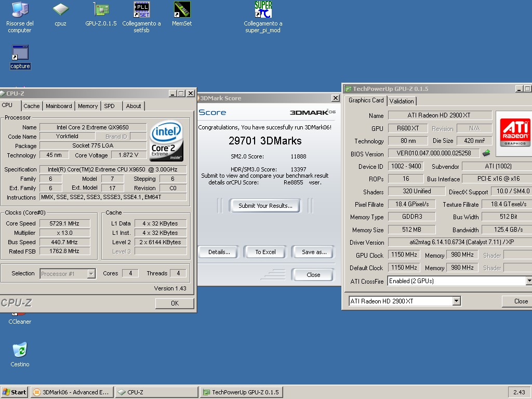Open the About tab in CPU-Z
The image size is (532, 399).
pos(134,106)
